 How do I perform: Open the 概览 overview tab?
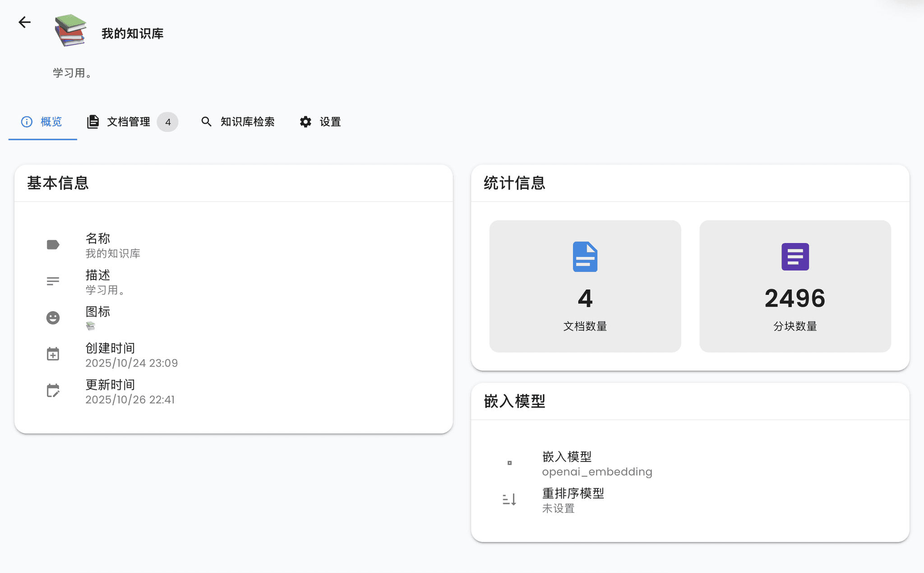coord(42,122)
